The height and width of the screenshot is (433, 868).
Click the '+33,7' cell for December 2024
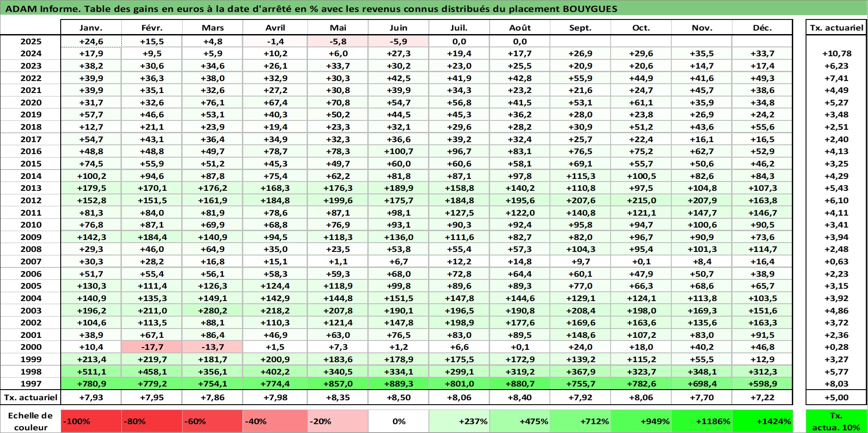pyautogui.click(x=763, y=54)
